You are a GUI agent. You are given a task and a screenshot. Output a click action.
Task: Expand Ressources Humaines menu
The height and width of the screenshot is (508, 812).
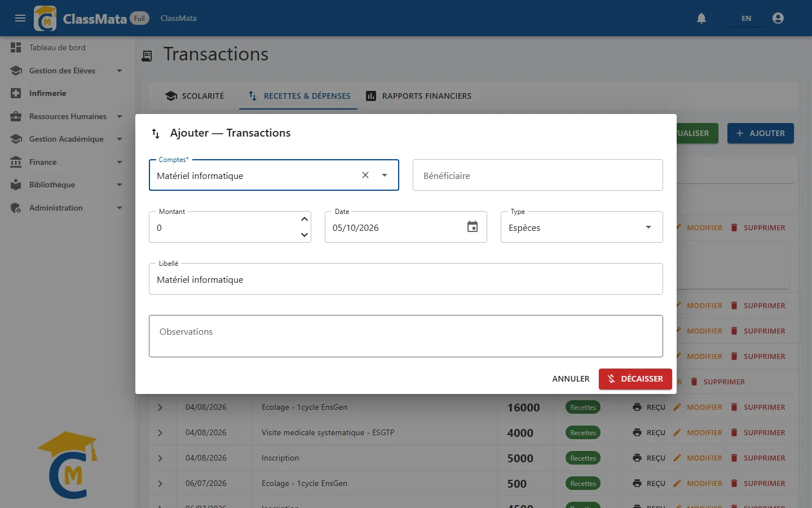pyautogui.click(x=68, y=116)
